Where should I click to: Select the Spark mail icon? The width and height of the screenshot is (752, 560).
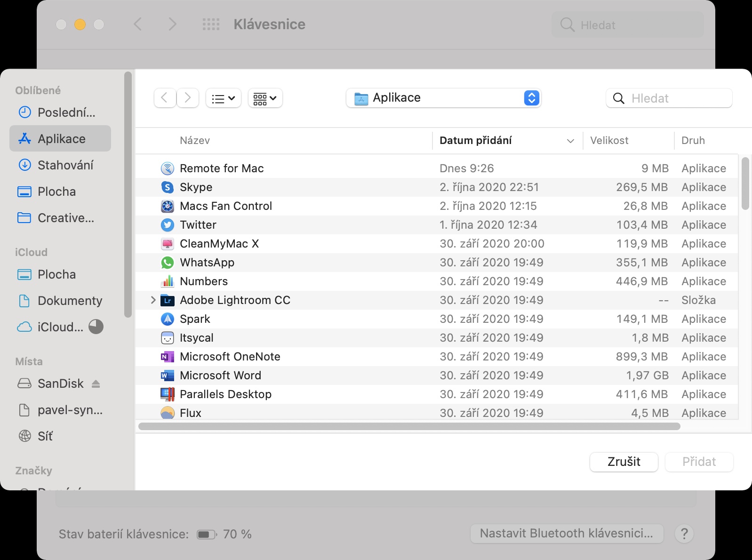click(x=168, y=319)
